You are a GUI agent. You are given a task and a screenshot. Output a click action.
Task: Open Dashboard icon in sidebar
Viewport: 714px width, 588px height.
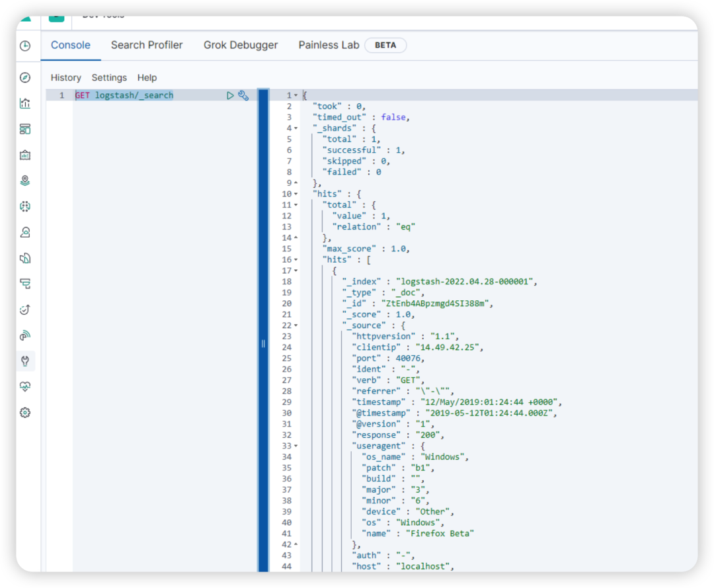(26, 130)
